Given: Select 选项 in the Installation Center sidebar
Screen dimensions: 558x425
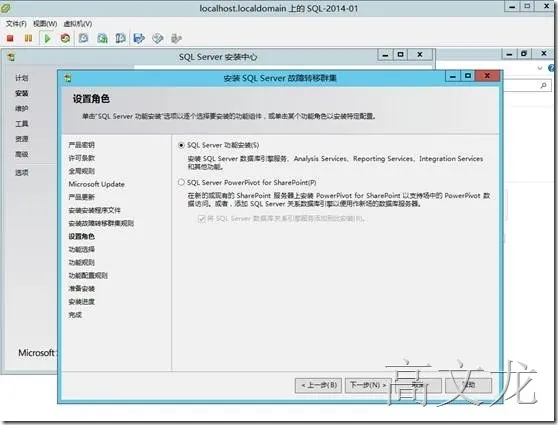Looking at the screenshot, I should tap(22, 173).
